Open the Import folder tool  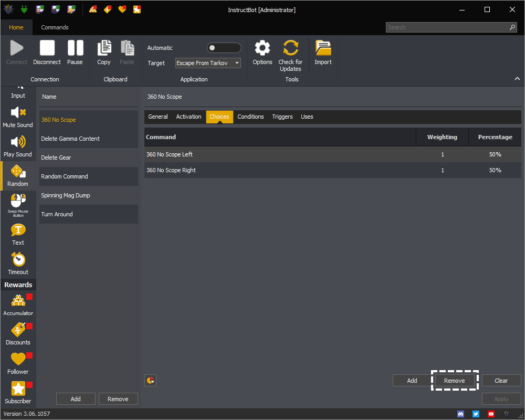point(323,52)
